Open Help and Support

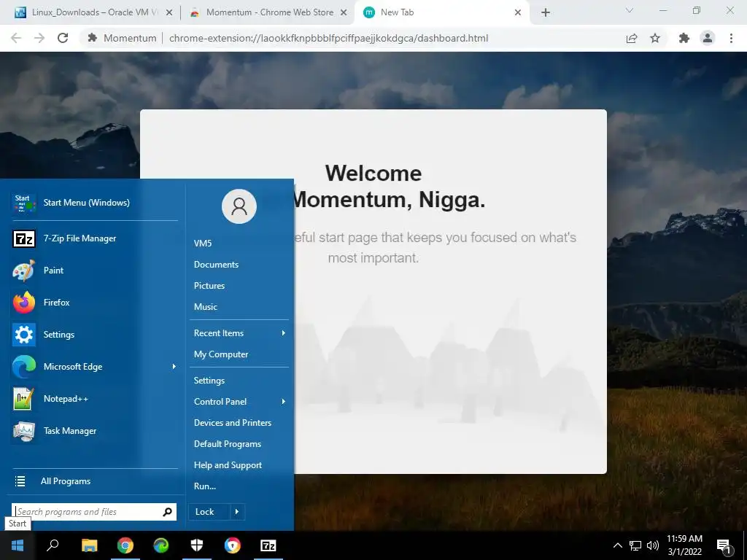(228, 465)
